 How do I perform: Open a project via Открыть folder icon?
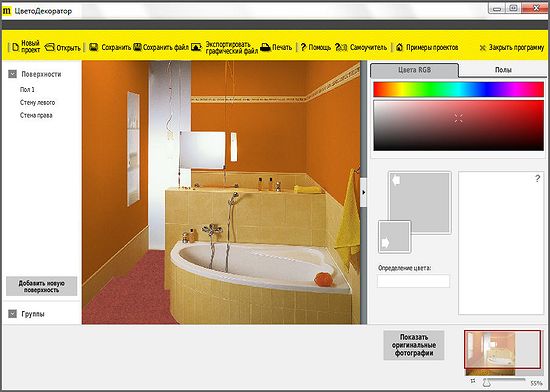49,47
